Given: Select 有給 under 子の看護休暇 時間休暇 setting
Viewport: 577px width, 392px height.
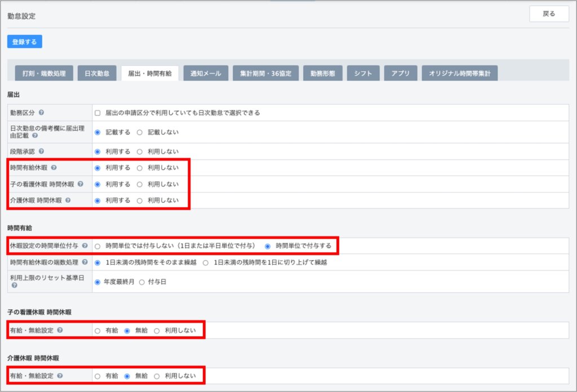Looking at the screenshot, I should point(97,331).
